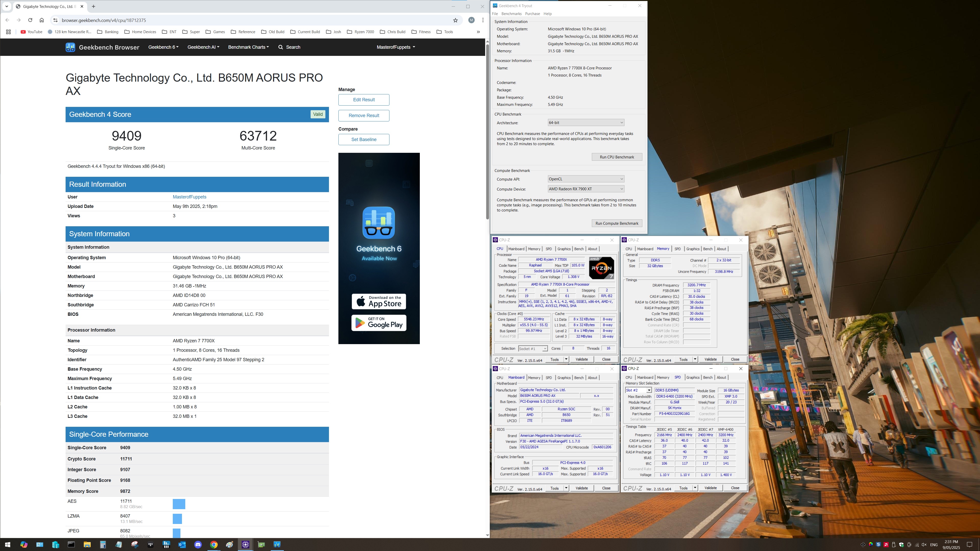The height and width of the screenshot is (551, 980).
Task: Open the notification action center
Action: 969,545
